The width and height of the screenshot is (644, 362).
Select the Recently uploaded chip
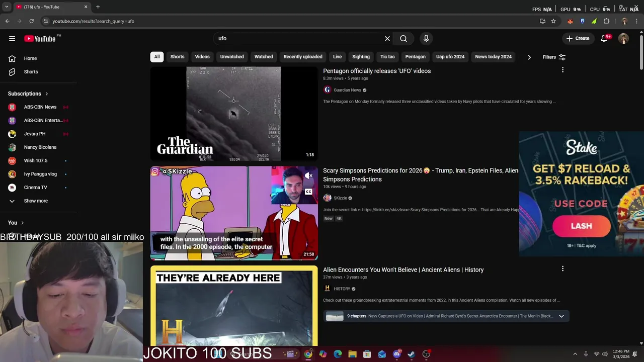303,57
